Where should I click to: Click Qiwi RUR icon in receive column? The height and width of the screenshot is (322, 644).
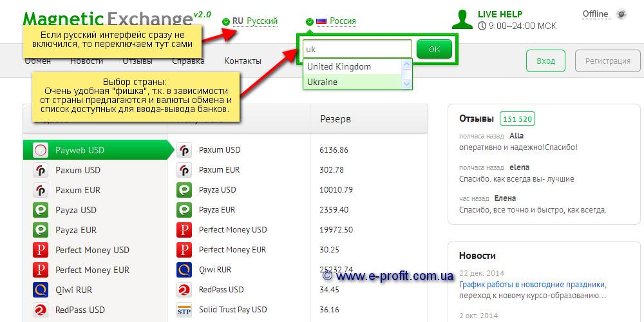pyautogui.click(x=184, y=269)
